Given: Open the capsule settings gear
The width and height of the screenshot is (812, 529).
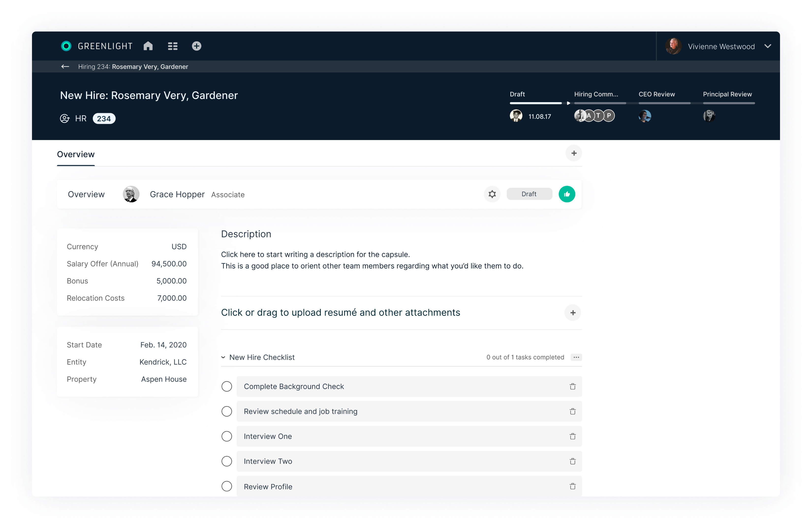Looking at the screenshot, I should coord(492,194).
